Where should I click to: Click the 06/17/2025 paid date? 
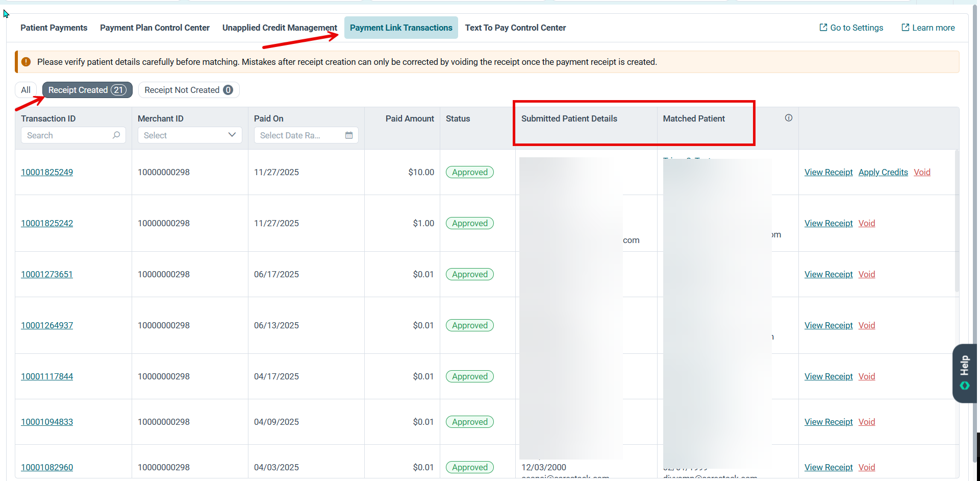click(x=277, y=274)
